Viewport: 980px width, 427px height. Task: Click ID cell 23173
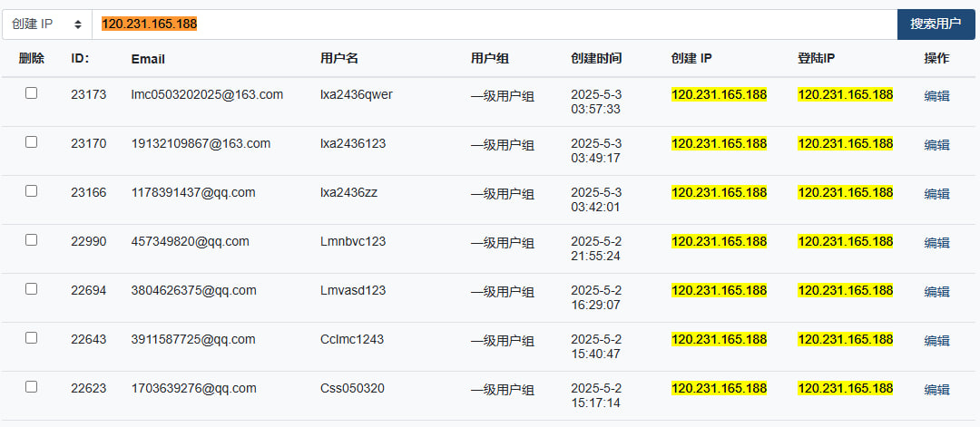[89, 94]
